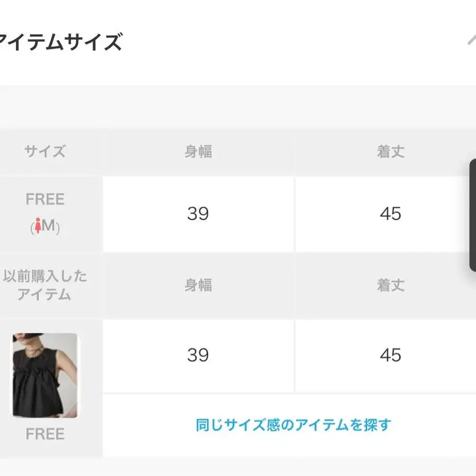Screen dimensions: 476x476
Task: Click the top 着丈 column header
Action: (391, 151)
